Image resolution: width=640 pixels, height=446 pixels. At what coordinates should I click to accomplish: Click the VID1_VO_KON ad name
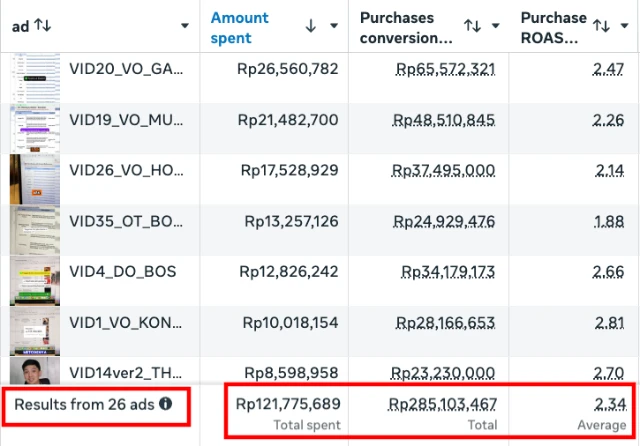coord(126,323)
